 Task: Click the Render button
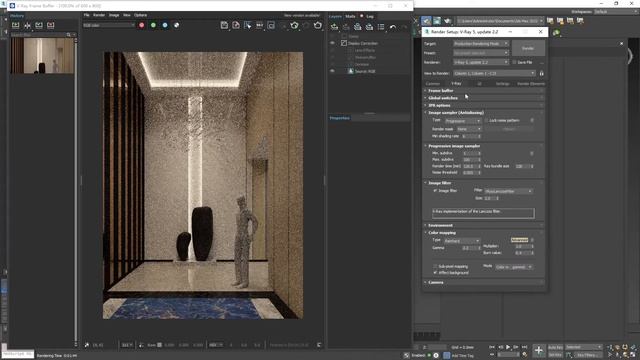(528, 48)
